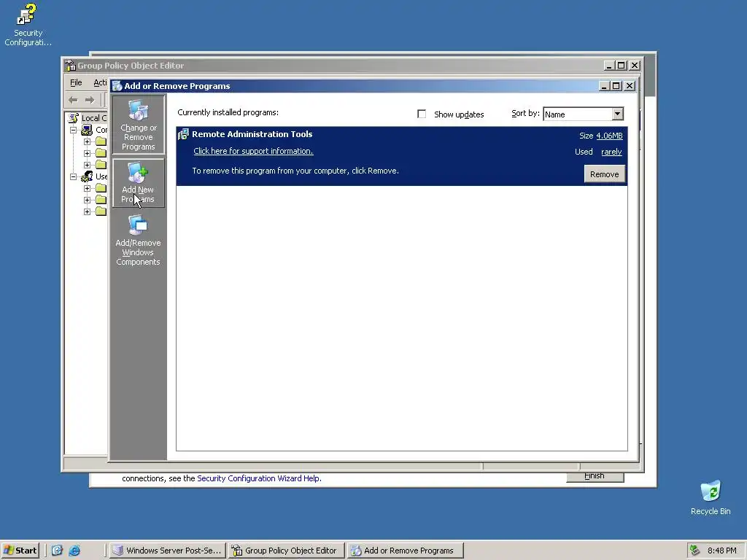
Task: Expand third folder under Computer Configuration
Action: 87,165
